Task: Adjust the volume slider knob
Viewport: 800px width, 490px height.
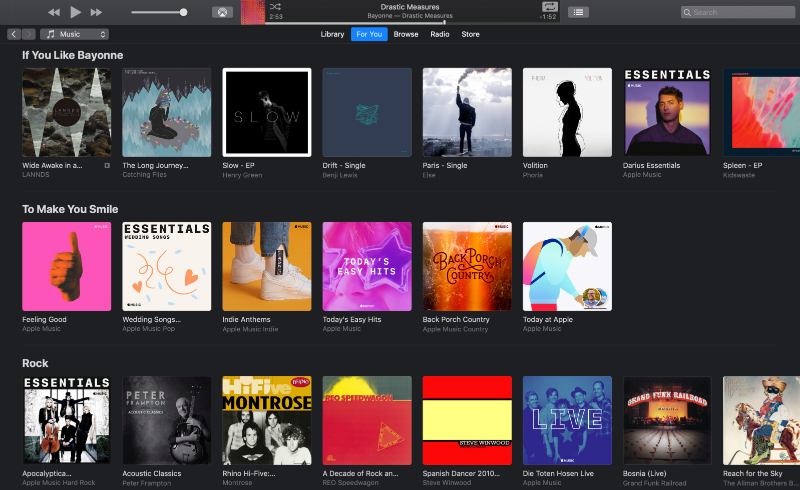Action: pos(183,12)
